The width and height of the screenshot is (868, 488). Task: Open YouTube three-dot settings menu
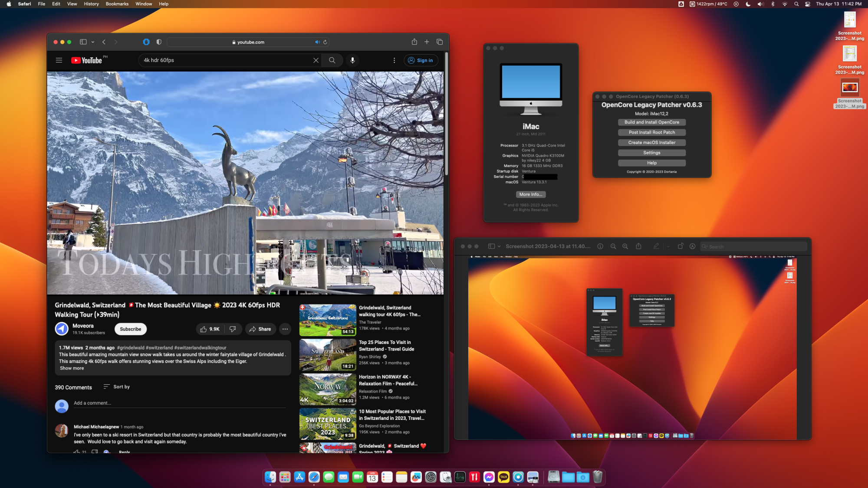click(394, 60)
